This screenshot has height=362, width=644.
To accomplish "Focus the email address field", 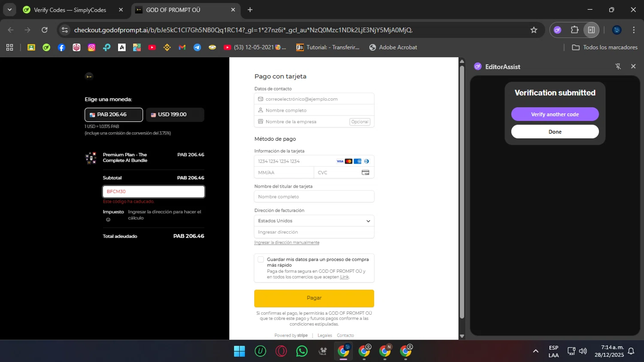I will click(x=314, y=99).
